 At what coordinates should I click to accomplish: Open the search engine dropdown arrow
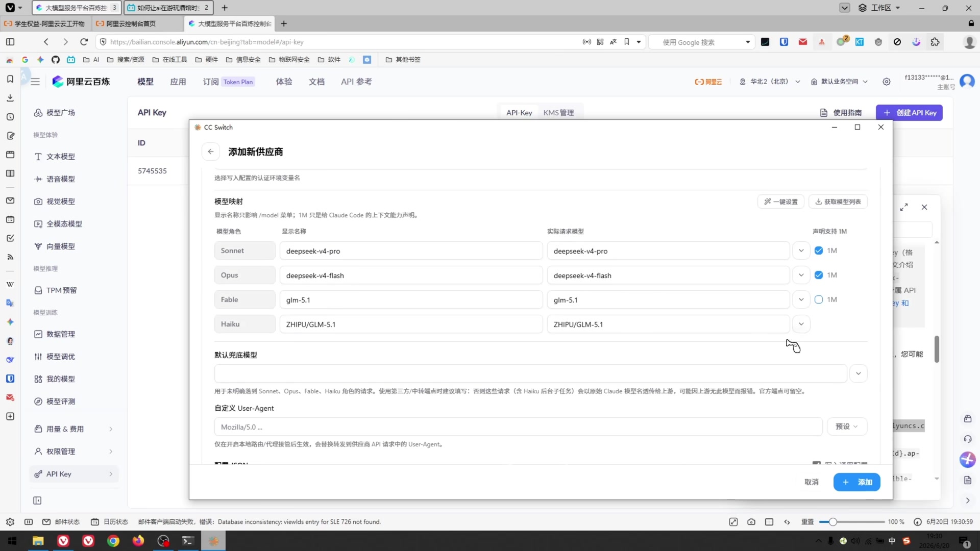point(748,42)
